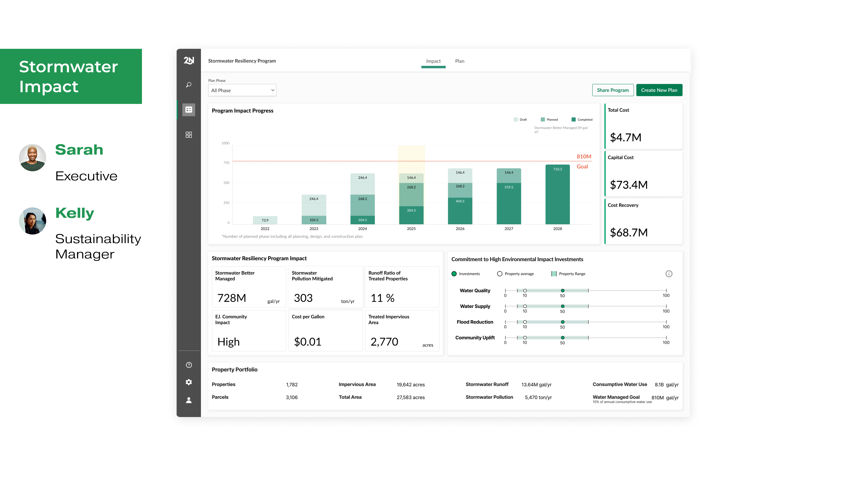Open help question mark icon
This screenshot has width=868, height=488.
pyautogui.click(x=189, y=365)
